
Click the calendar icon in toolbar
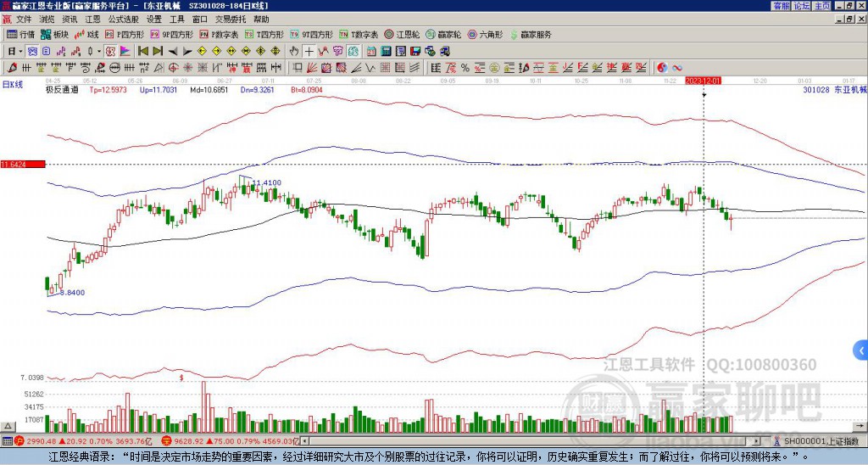pyautogui.click(x=371, y=51)
